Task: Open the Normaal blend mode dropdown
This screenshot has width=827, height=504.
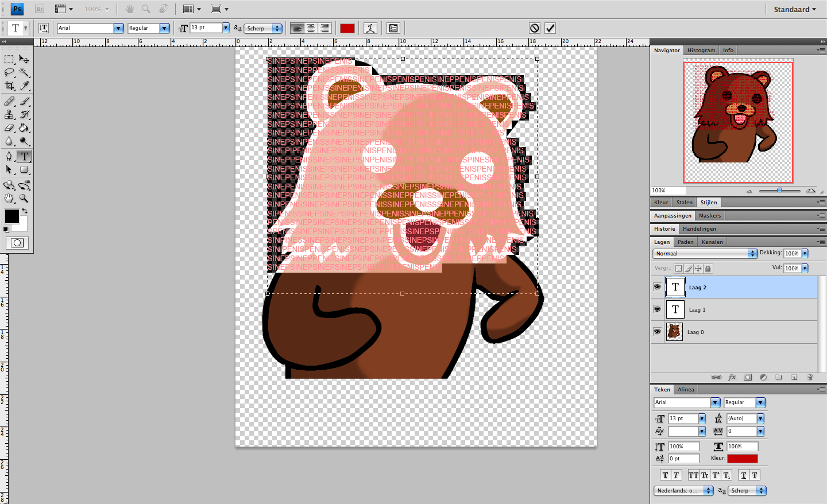Action: (x=705, y=253)
